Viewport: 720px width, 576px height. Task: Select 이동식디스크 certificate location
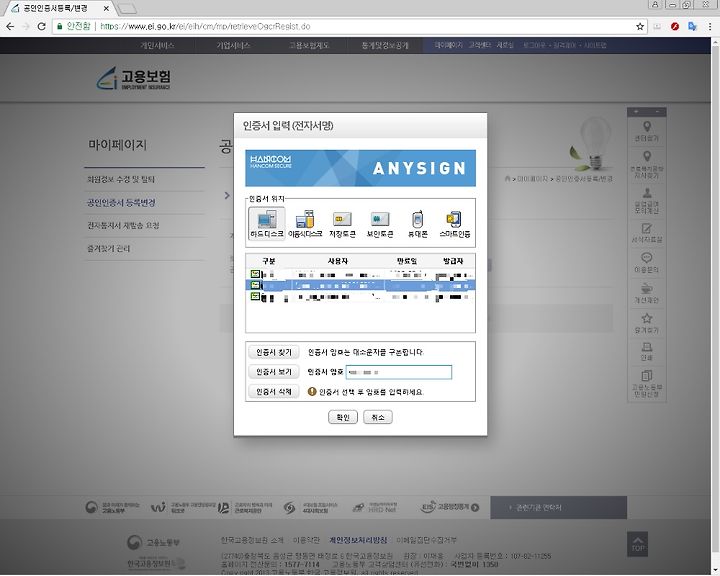305,224
